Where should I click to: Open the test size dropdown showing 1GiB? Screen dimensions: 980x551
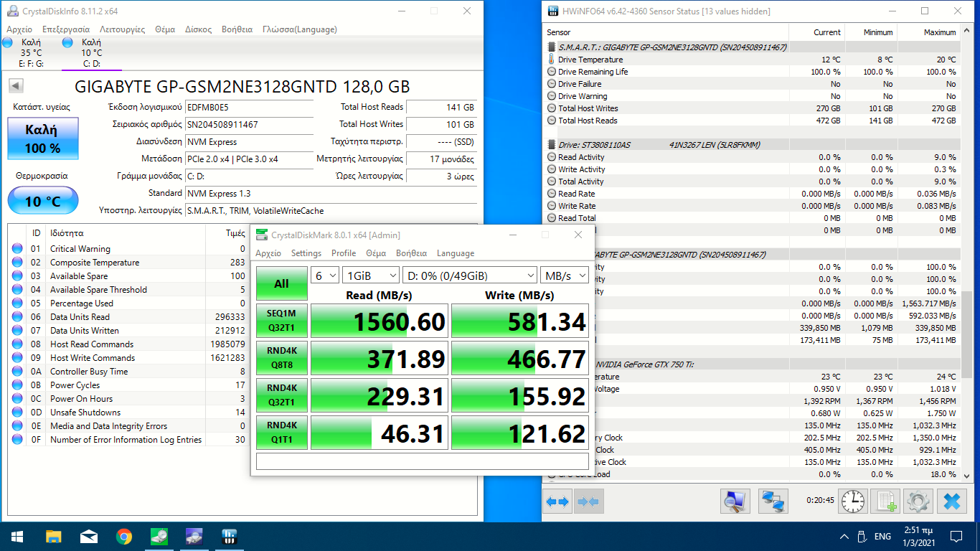372,275
